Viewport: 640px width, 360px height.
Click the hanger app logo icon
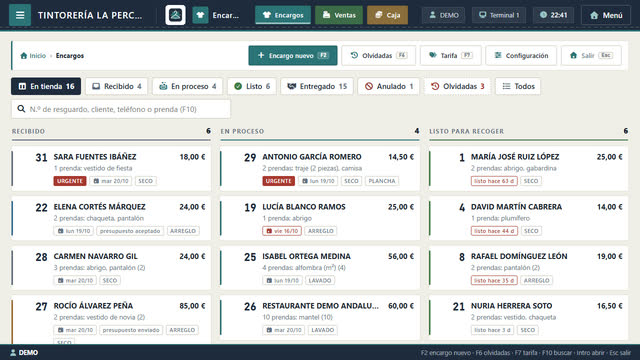pos(176,15)
